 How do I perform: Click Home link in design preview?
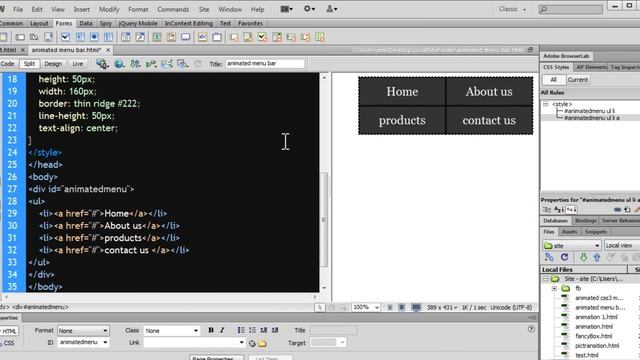pyautogui.click(x=402, y=91)
